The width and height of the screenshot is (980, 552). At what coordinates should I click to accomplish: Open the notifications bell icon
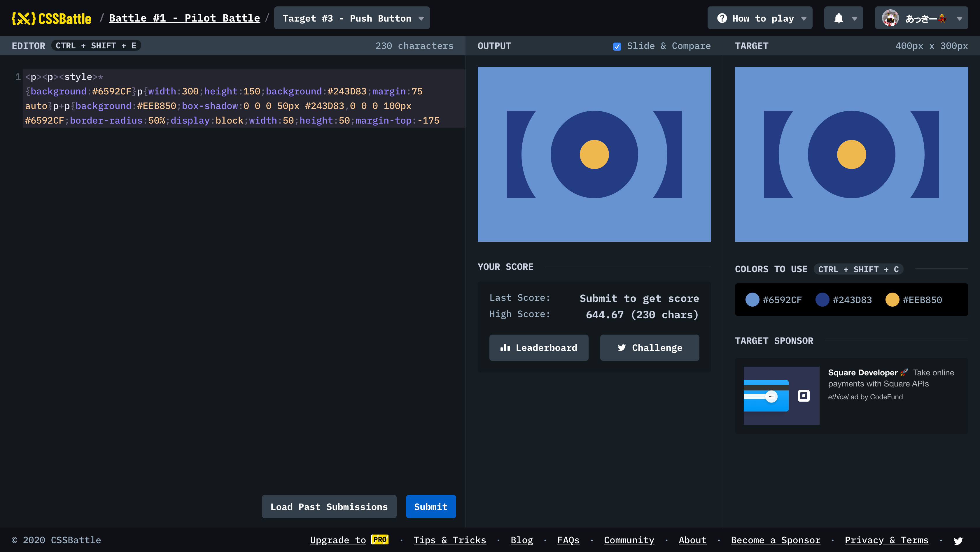pyautogui.click(x=839, y=18)
